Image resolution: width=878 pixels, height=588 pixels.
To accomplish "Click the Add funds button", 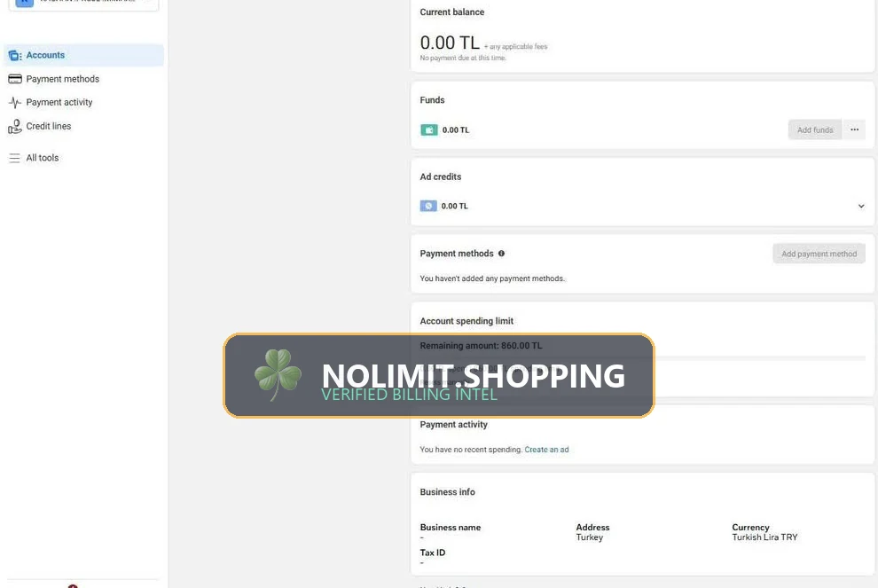I will click(815, 129).
